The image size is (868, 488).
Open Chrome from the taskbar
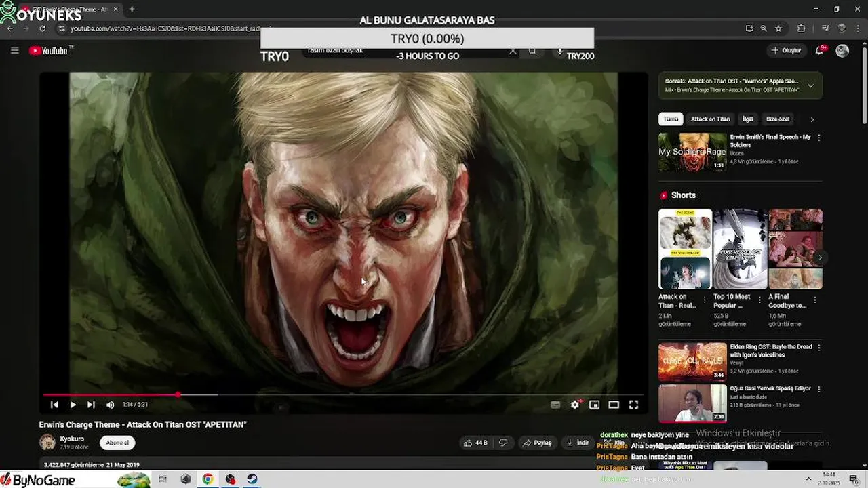click(x=208, y=479)
